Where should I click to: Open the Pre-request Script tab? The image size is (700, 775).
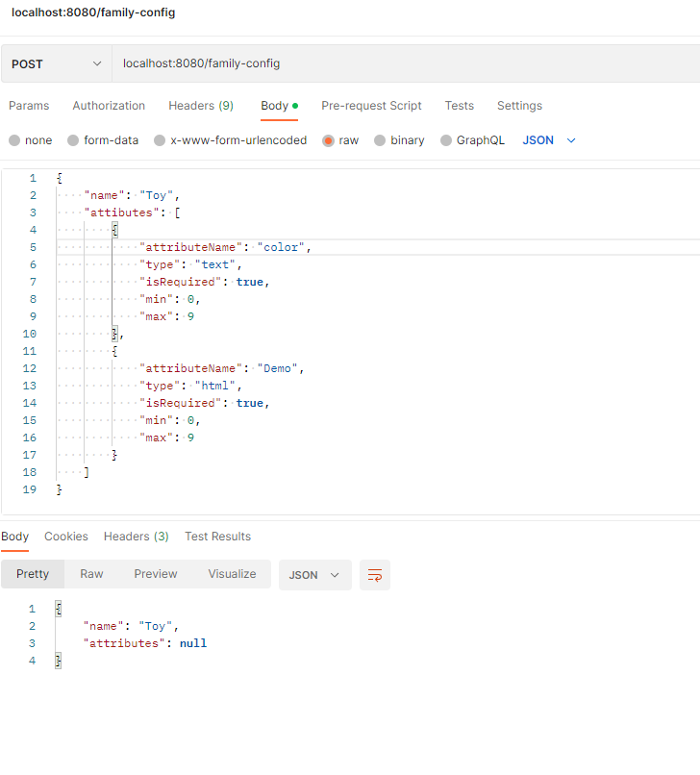click(x=371, y=106)
